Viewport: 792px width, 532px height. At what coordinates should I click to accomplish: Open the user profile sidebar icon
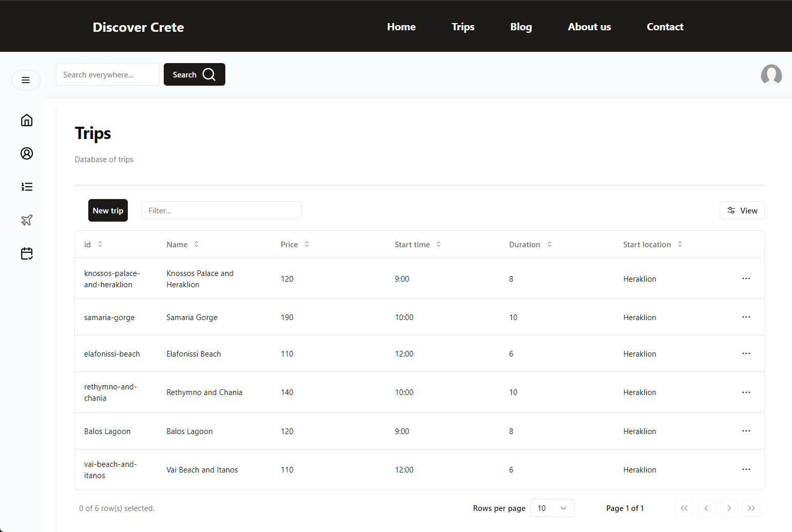point(27,153)
